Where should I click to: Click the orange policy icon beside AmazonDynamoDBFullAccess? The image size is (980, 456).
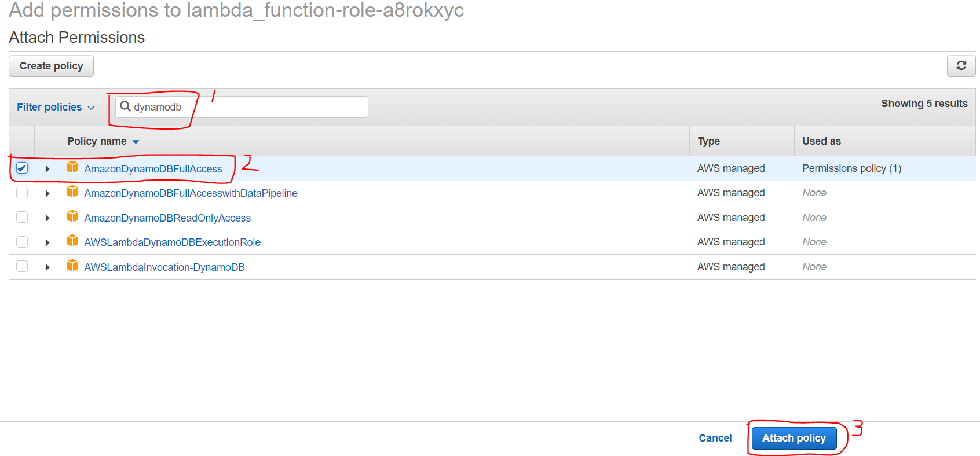[x=72, y=167]
